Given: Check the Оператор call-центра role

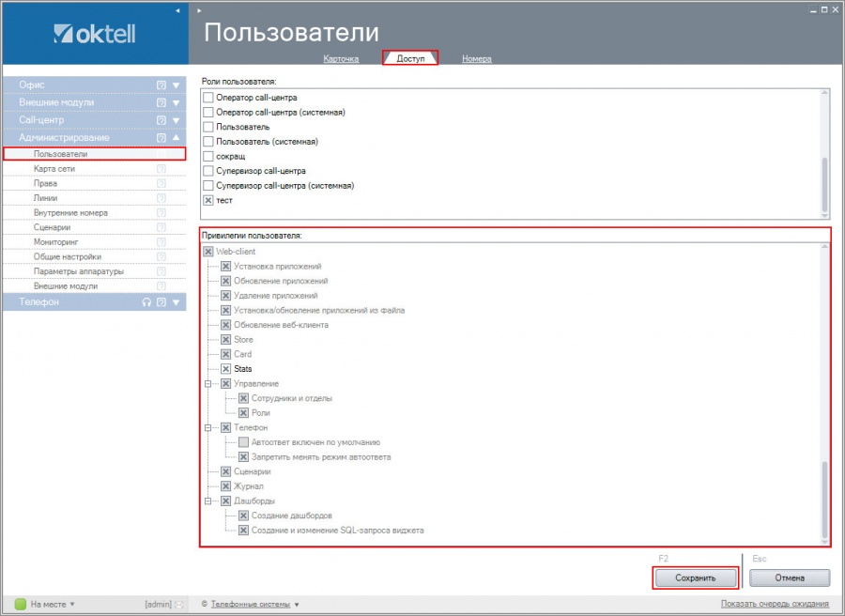Looking at the screenshot, I should 208,97.
